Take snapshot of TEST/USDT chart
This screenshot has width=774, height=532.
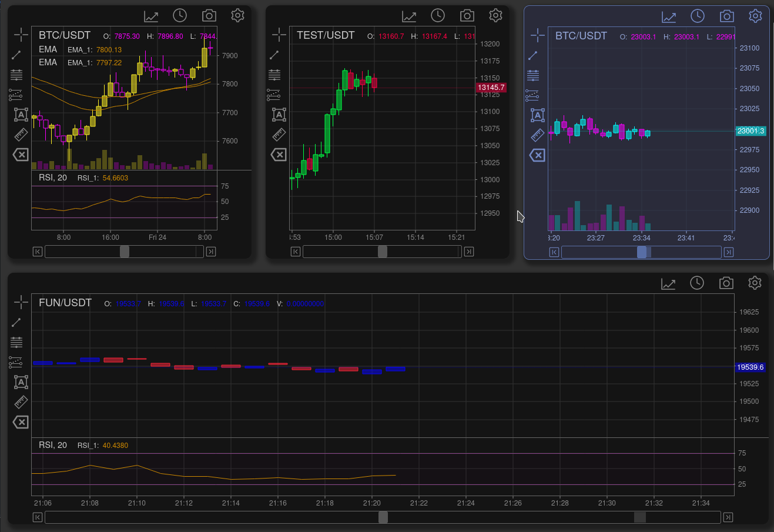click(467, 16)
